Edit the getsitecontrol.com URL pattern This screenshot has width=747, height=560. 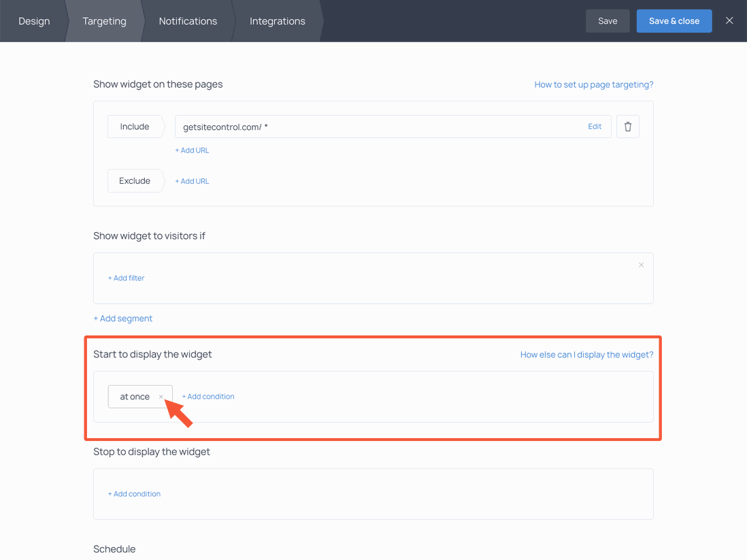coord(594,126)
